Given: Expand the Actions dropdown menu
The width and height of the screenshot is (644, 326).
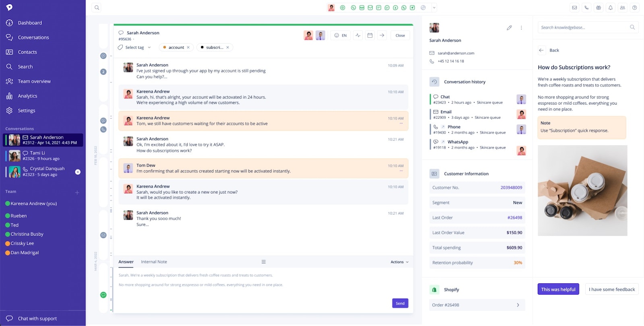Looking at the screenshot, I should pos(399,262).
